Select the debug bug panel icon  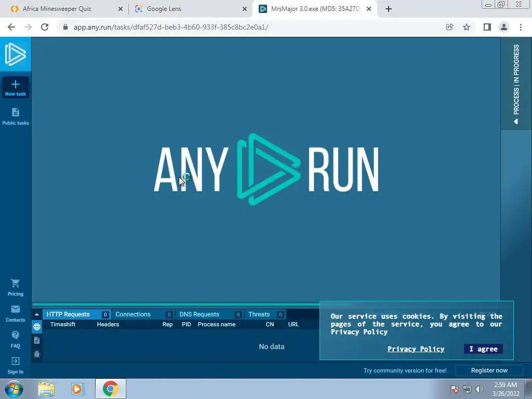click(37, 354)
